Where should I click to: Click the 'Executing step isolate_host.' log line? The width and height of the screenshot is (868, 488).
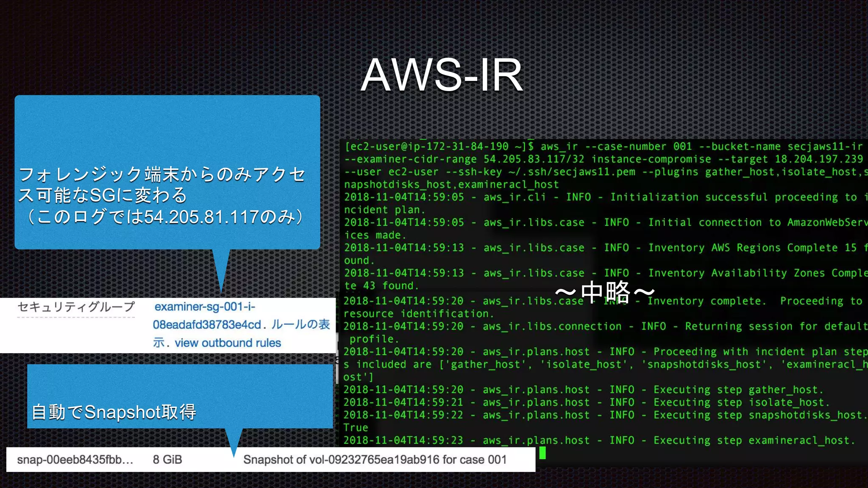(x=586, y=402)
